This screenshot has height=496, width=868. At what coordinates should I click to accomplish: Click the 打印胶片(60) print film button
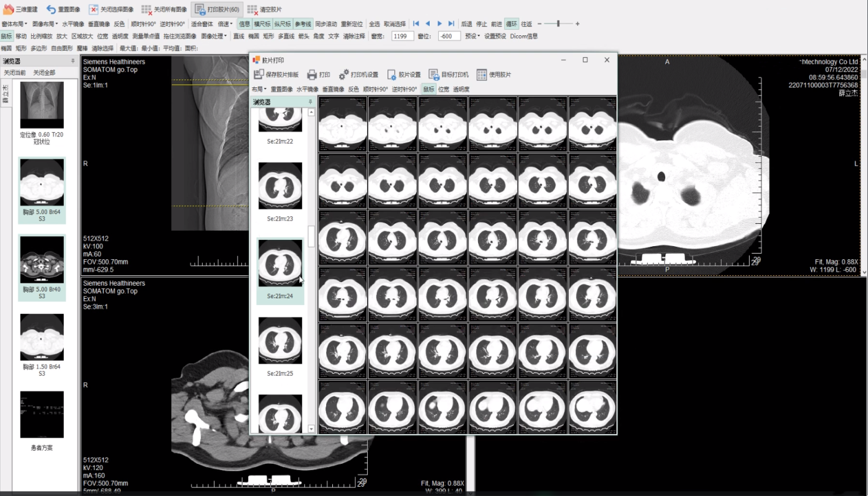tap(217, 9)
